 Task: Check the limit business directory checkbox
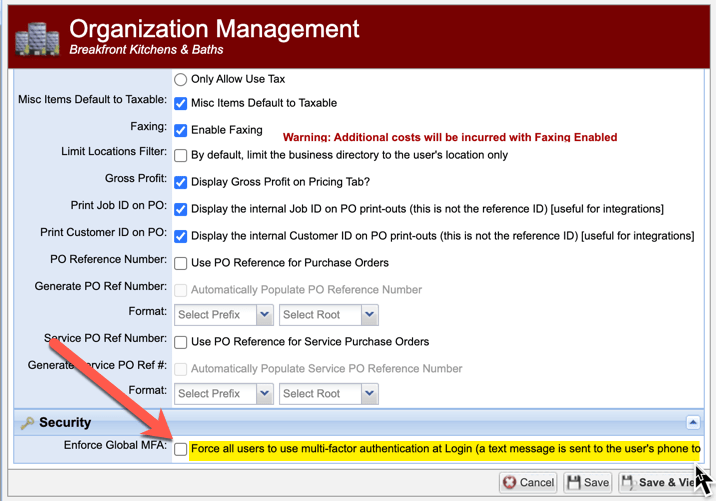180,155
